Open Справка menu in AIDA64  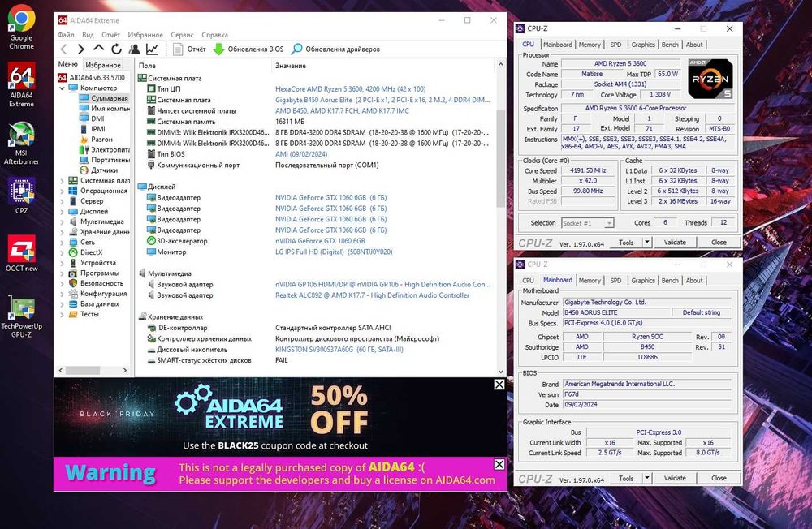click(215, 35)
